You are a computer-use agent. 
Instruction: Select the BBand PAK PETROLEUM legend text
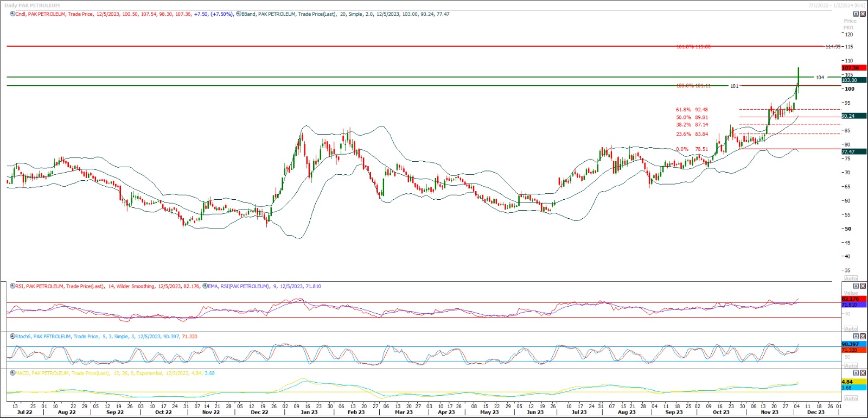346,14
